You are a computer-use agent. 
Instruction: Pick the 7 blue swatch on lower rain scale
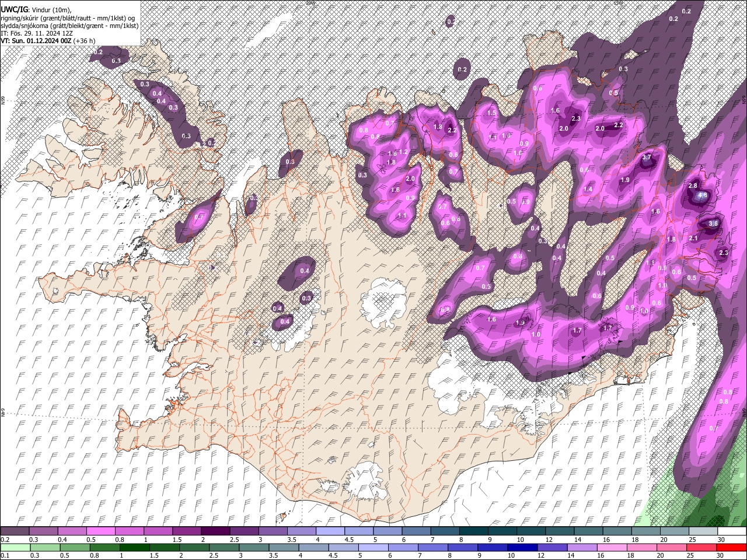point(433,548)
